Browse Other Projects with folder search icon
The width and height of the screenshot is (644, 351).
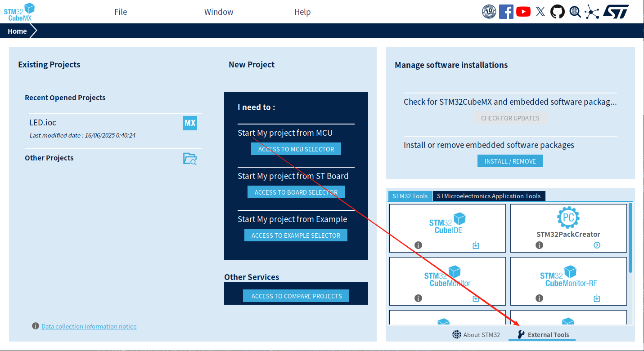click(190, 159)
